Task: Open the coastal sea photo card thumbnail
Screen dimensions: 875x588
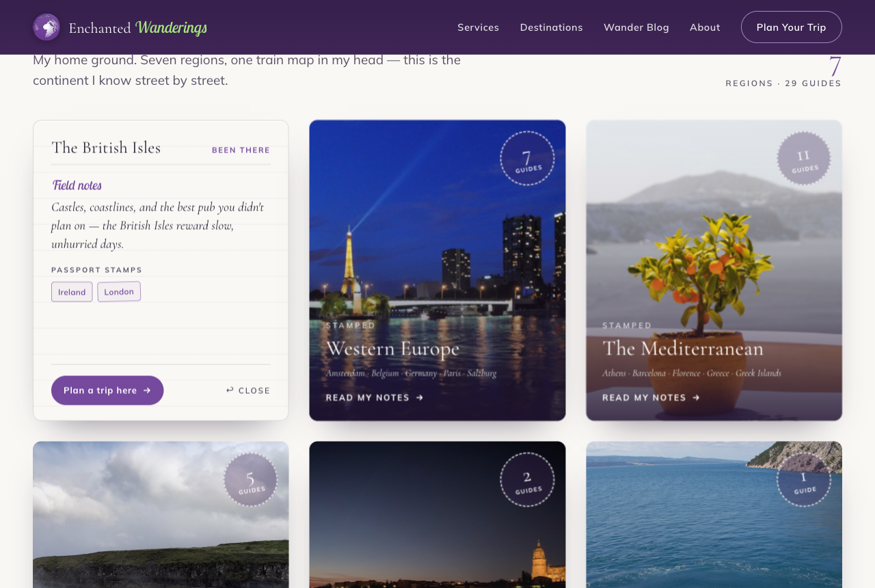Action: click(x=714, y=514)
